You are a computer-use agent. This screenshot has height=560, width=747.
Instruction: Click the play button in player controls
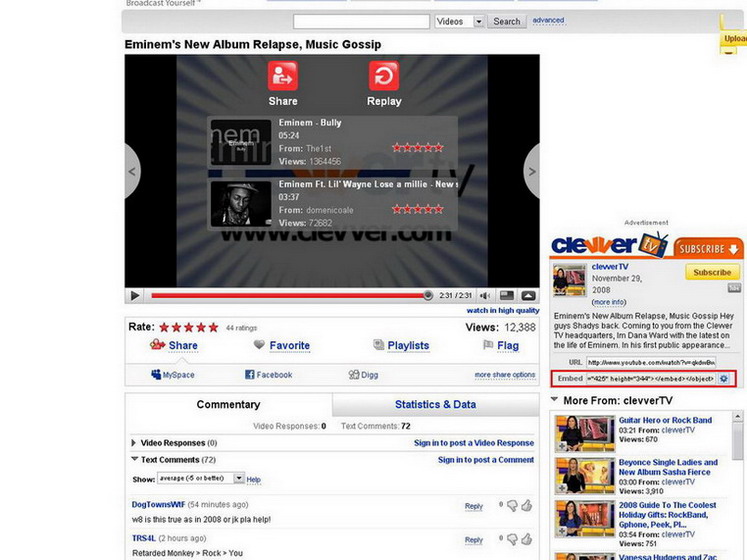135,296
